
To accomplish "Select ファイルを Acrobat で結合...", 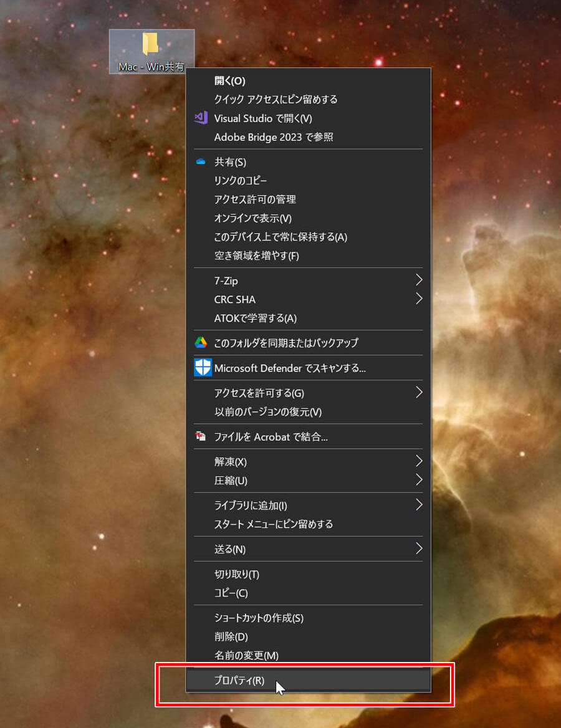I will click(x=309, y=436).
